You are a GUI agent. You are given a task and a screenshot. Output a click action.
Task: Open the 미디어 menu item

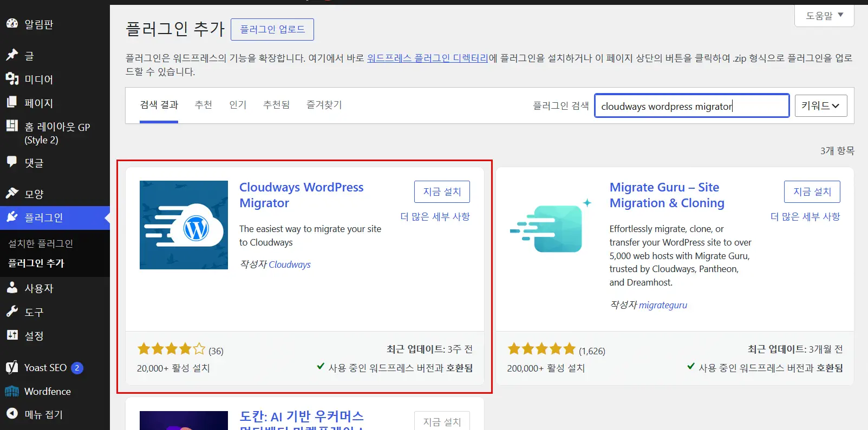[x=55, y=79]
